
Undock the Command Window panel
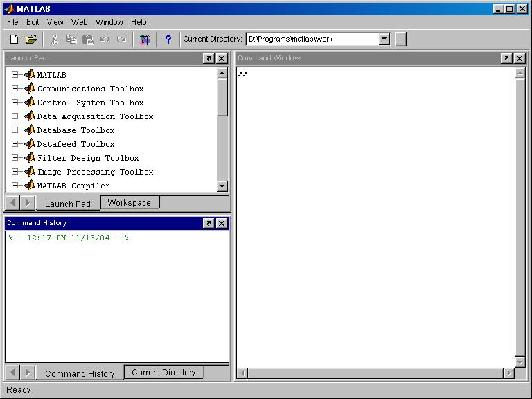pyautogui.click(x=506, y=58)
